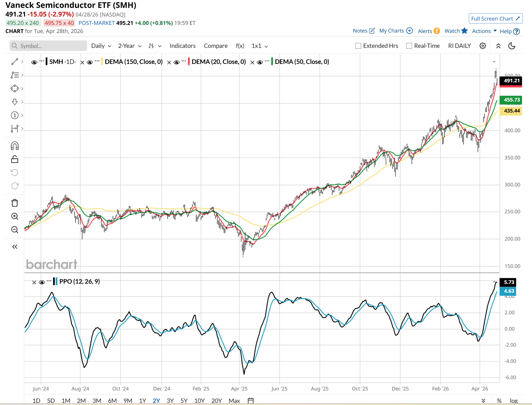Select the 6M time range tab

[x=112, y=401]
